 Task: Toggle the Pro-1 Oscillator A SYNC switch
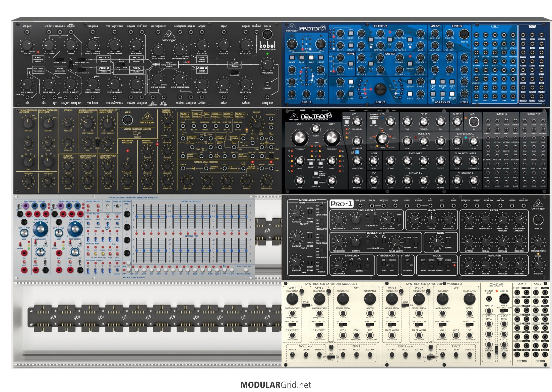pyautogui.click(x=399, y=220)
